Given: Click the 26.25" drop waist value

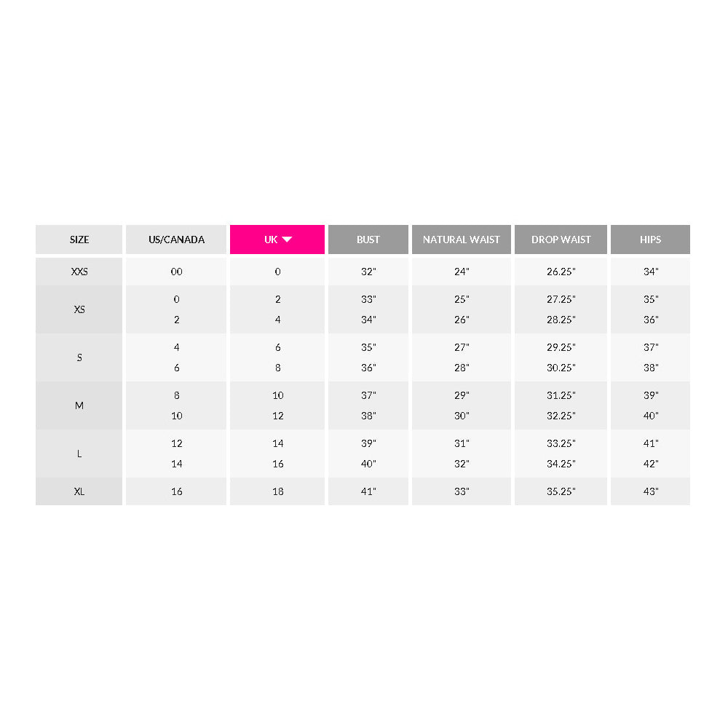Looking at the screenshot, I should pos(561,272).
